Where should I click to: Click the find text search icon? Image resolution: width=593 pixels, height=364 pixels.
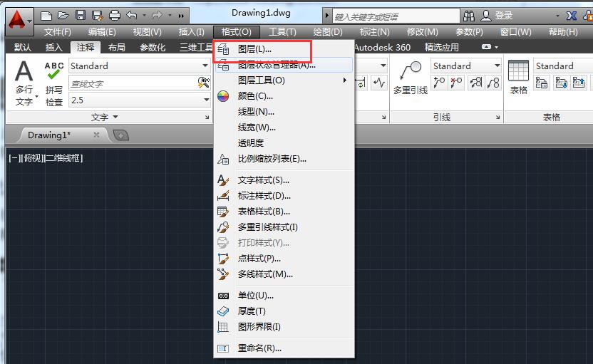point(204,83)
